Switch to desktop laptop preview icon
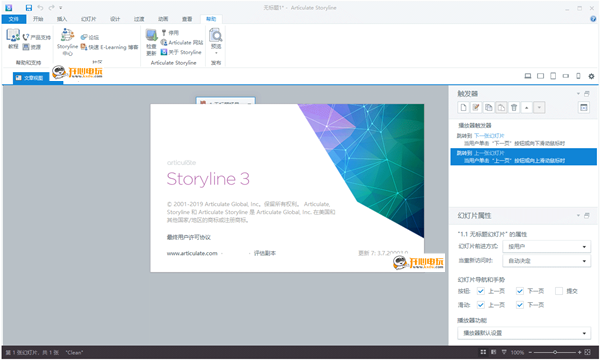Image resolution: width=600 pixels, height=360 pixels. point(528,76)
